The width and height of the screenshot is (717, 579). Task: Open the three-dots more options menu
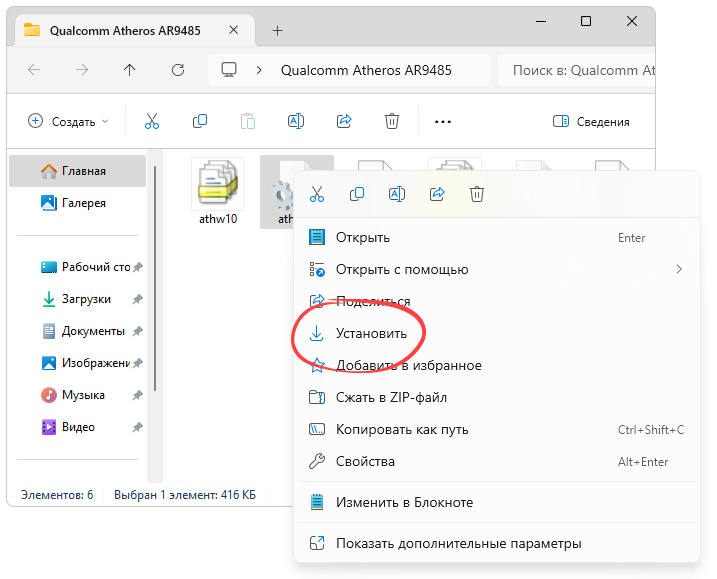(x=443, y=122)
